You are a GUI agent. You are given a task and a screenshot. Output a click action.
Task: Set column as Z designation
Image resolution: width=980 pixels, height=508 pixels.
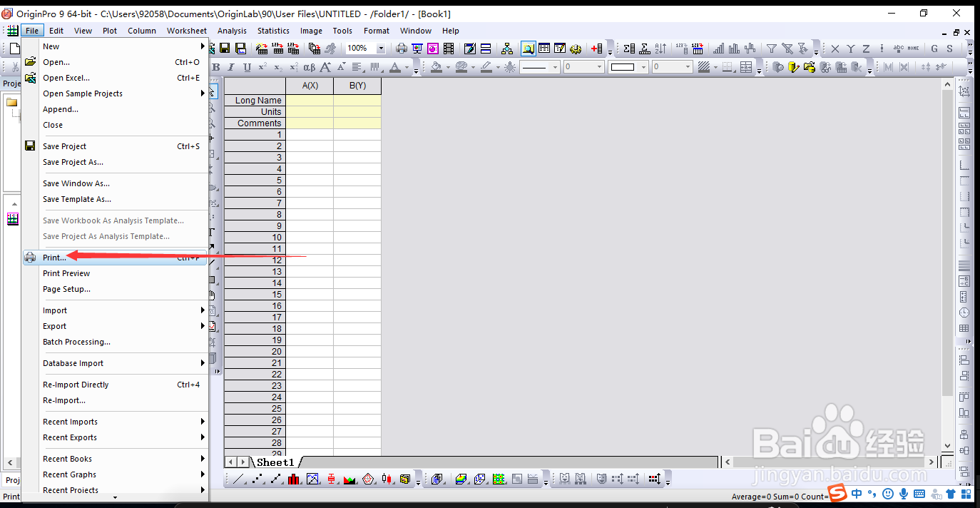(x=866, y=49)
